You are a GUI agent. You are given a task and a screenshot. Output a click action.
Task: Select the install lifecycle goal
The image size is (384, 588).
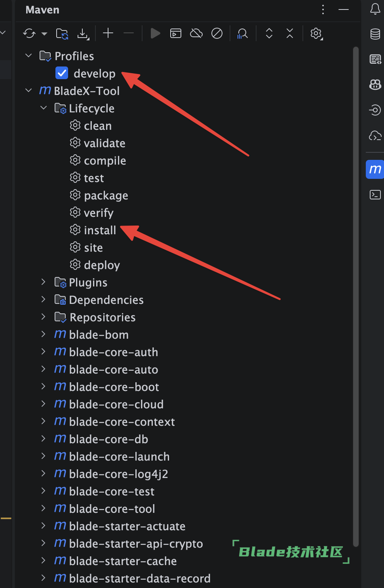coord(100,230)
